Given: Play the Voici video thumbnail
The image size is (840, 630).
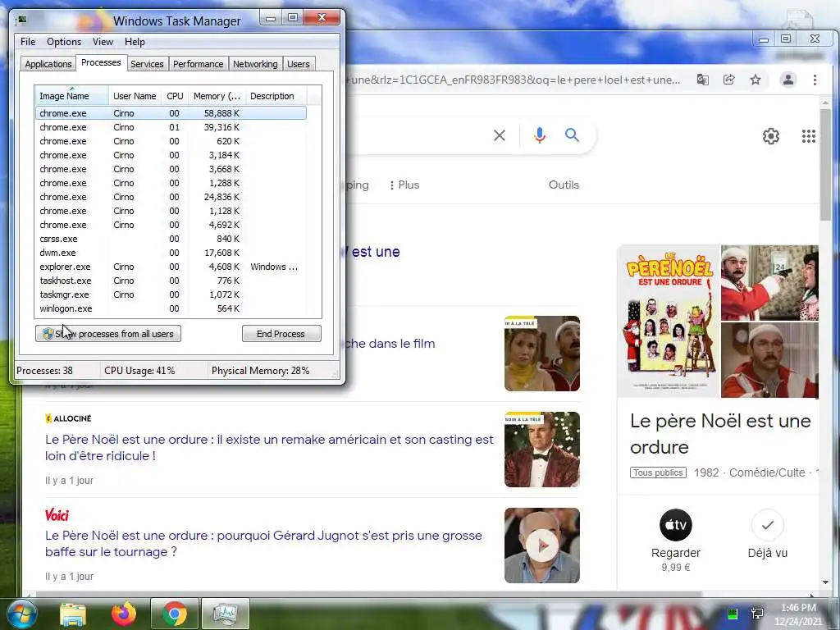Looking at the screenshot, I should pyautogui.click(x=542, y=546).
